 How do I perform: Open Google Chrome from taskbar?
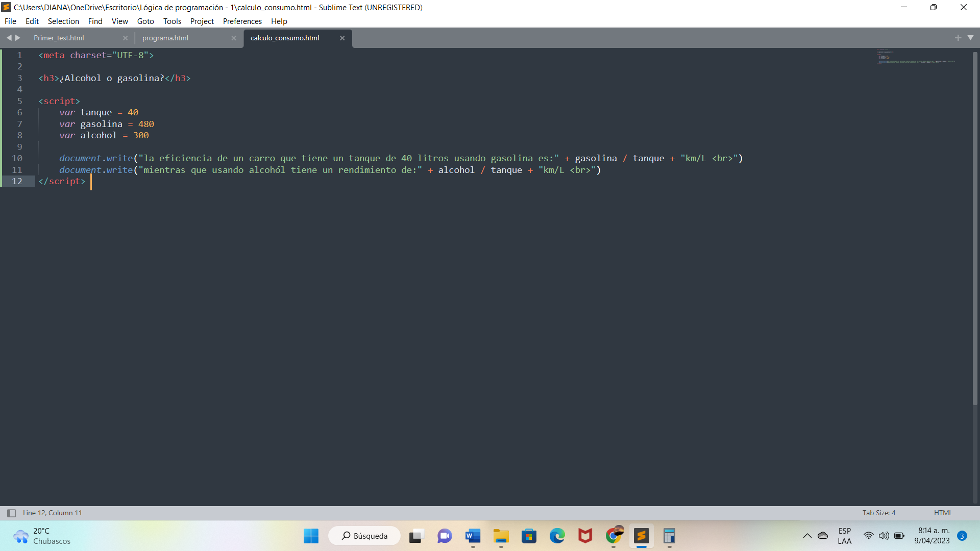(613, 536)
